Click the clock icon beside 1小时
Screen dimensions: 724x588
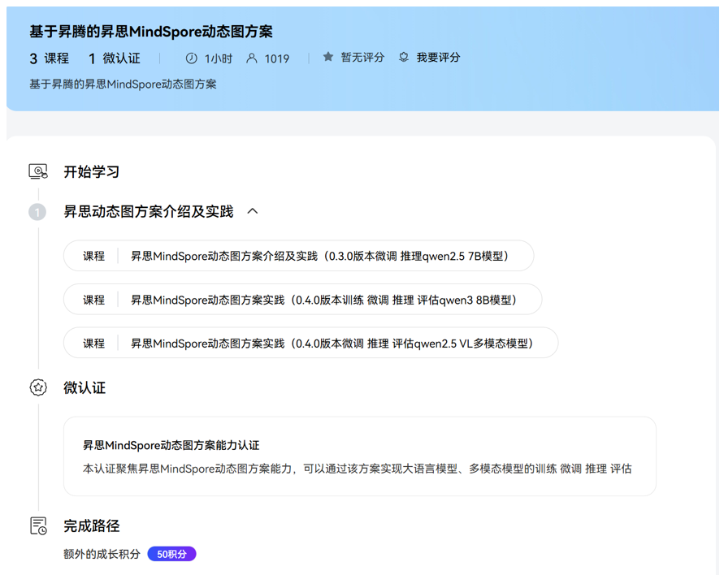click(191, 58)
